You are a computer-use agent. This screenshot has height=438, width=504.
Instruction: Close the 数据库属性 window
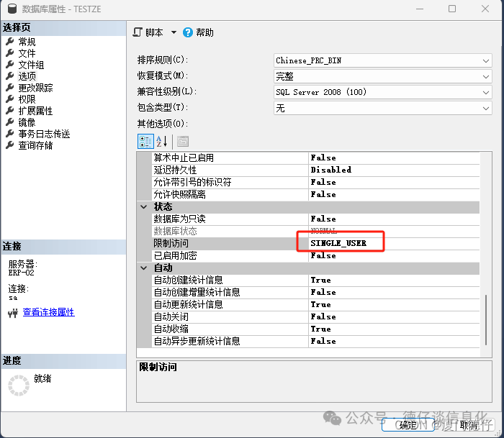tap(485, 9)
